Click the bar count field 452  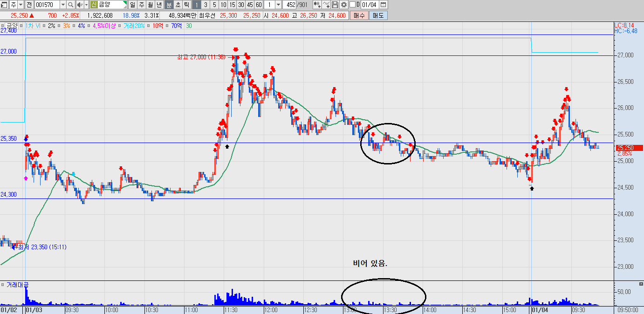tap(289, 5)
